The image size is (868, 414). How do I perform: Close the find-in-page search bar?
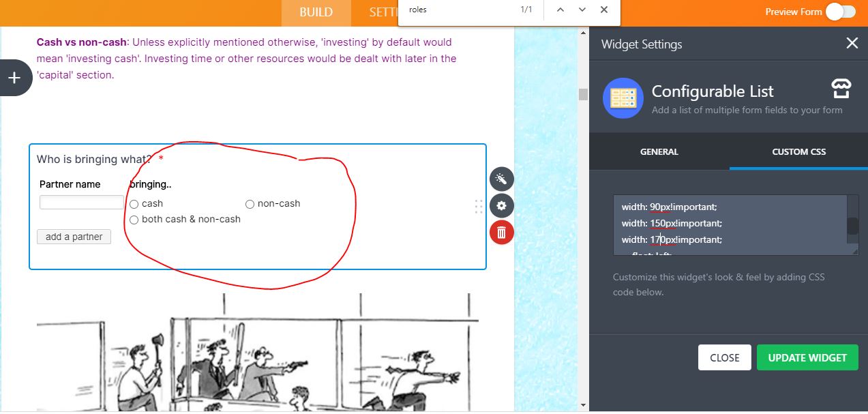[x=604, y=10]
